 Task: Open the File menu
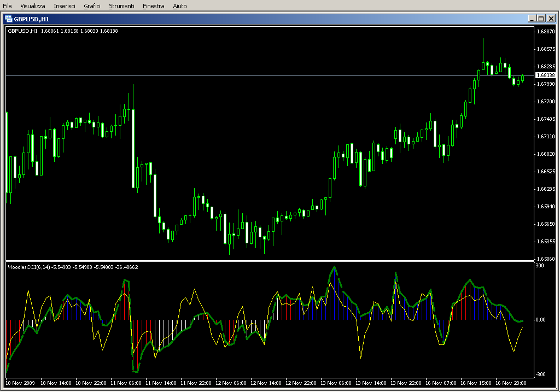tap(7, 6)
